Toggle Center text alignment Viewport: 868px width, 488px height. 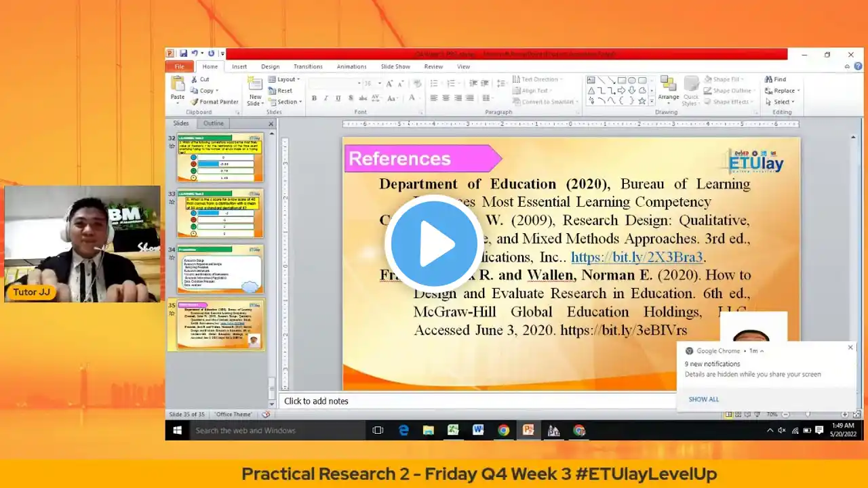click(x=446, y=98)
